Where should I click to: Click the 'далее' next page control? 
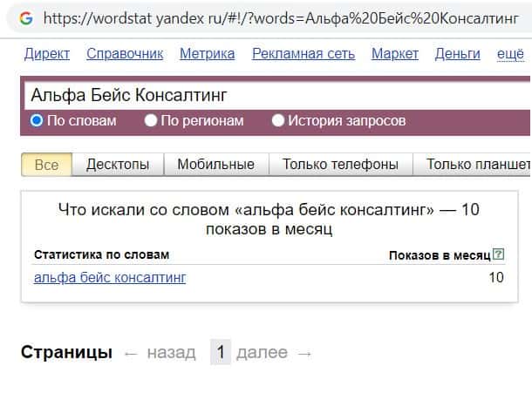click(262, 353)
